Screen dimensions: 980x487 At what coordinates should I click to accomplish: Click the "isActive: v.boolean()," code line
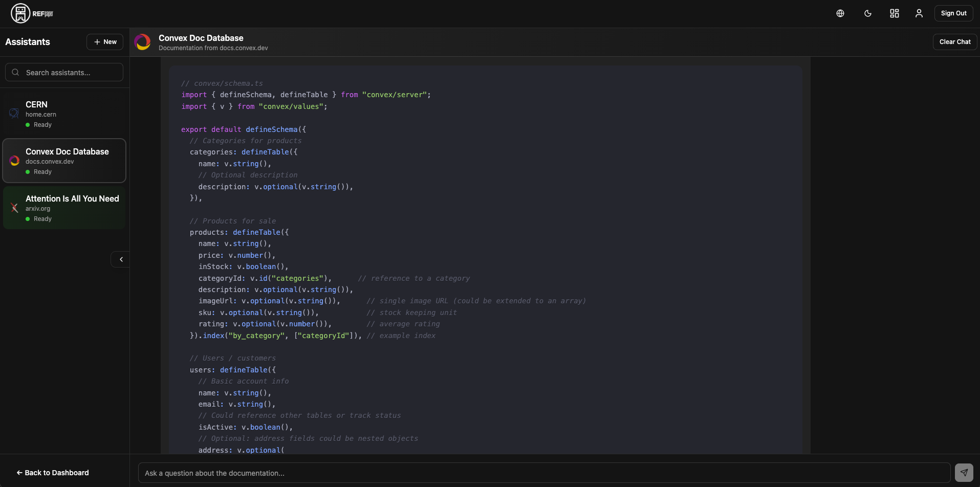pyautogui.click(x=246, y=427)
